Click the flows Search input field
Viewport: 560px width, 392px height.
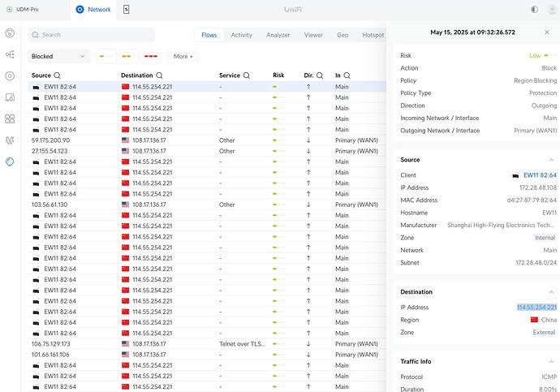click(x=92, y=35)
